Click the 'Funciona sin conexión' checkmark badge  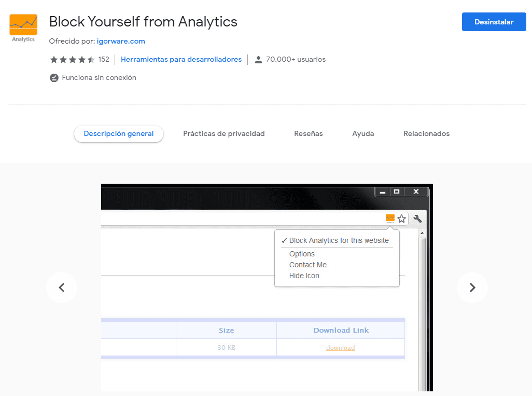[x=54, y=77]
